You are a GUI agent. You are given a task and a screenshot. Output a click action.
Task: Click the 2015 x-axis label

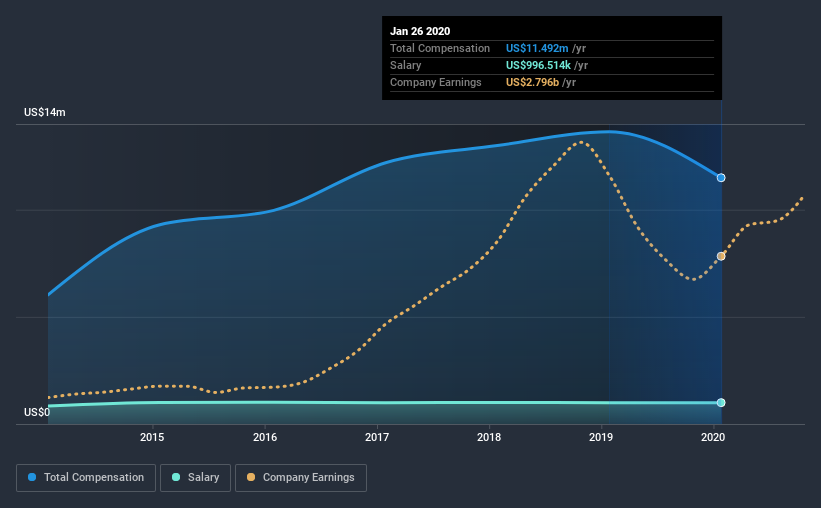152,437
